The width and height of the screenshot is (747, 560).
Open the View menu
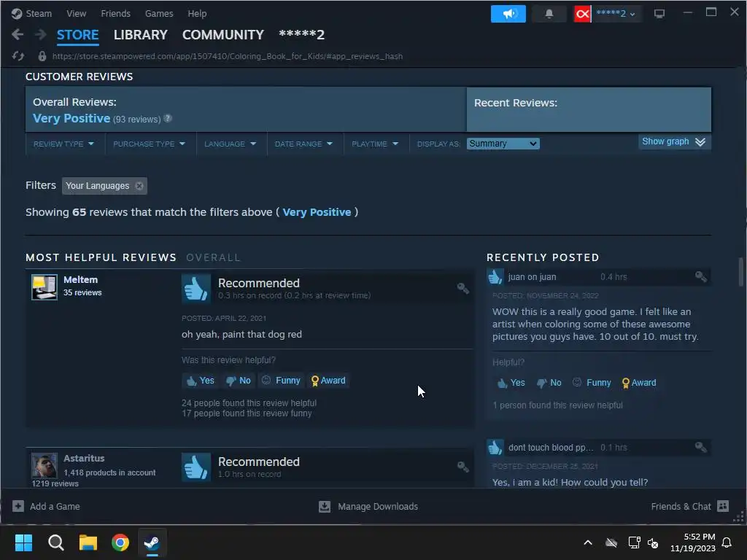(76, 13)
